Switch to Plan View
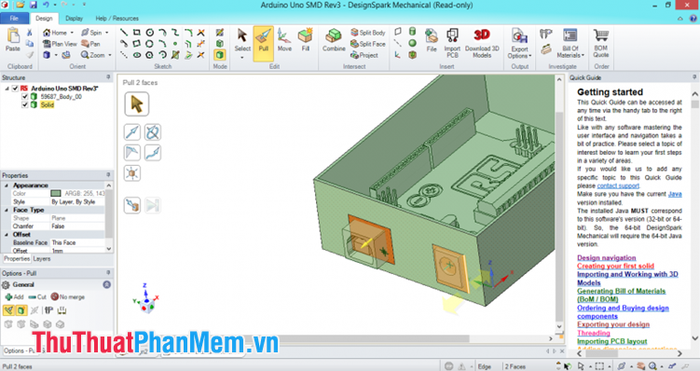 pos(60,44)
